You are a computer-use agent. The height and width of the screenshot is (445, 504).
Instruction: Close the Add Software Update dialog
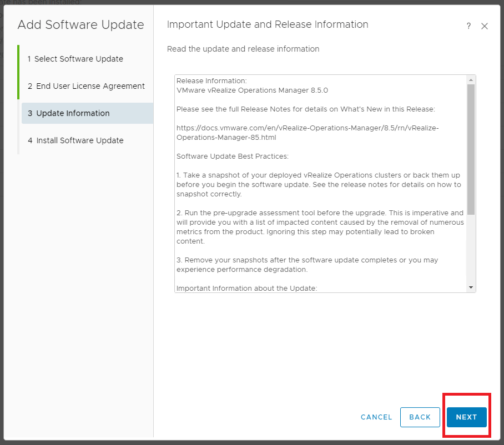click(485, 26)
